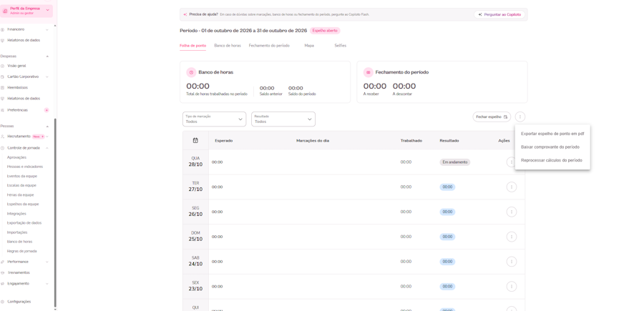Image resolution: width=644 pixels, height=311 pixels.
Task: Click the Performance icon
Action: tap(2, 262)
